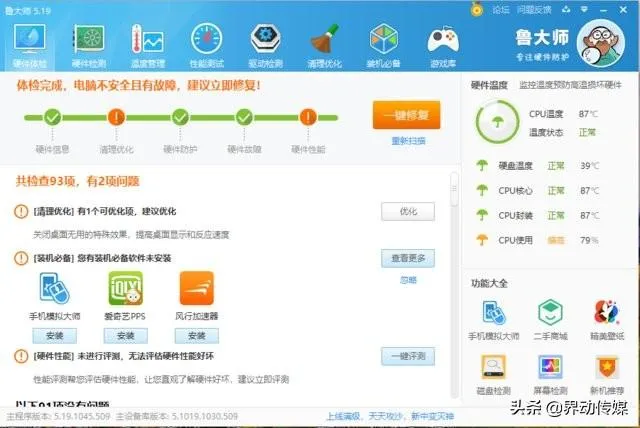
Task: Click the 一键修复 orange button
Action: [406, 115]
